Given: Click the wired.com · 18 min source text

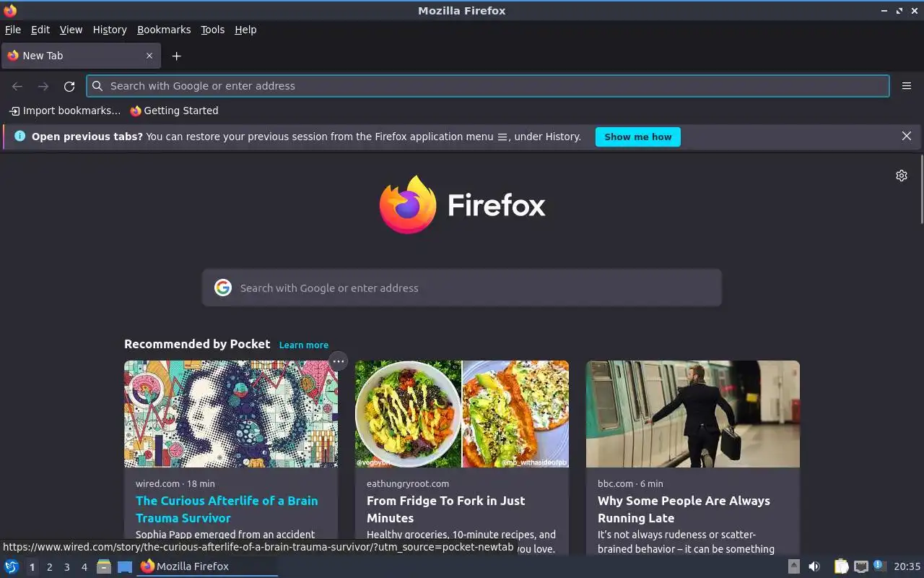Looking at the screenshot, I should coord(175,483).
